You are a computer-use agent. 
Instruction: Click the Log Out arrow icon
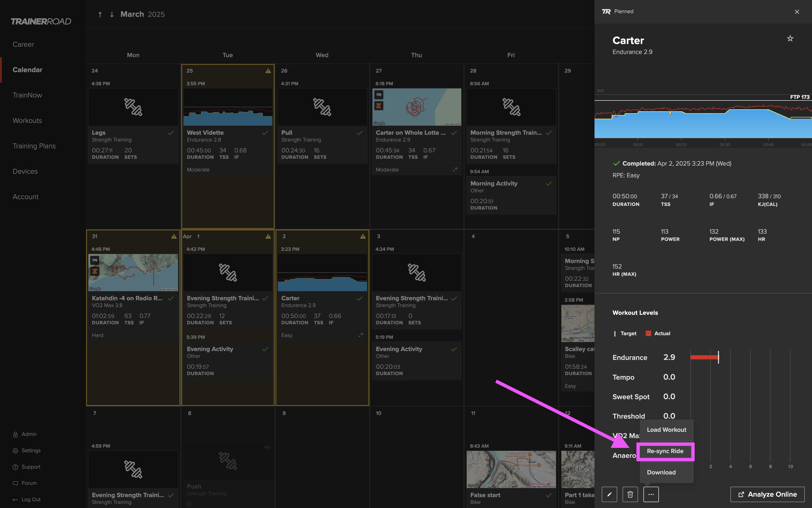(15, 500)
